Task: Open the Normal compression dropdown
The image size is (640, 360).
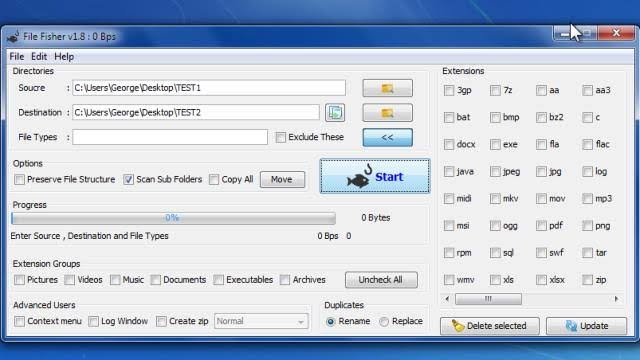Action: click(261, 322)
